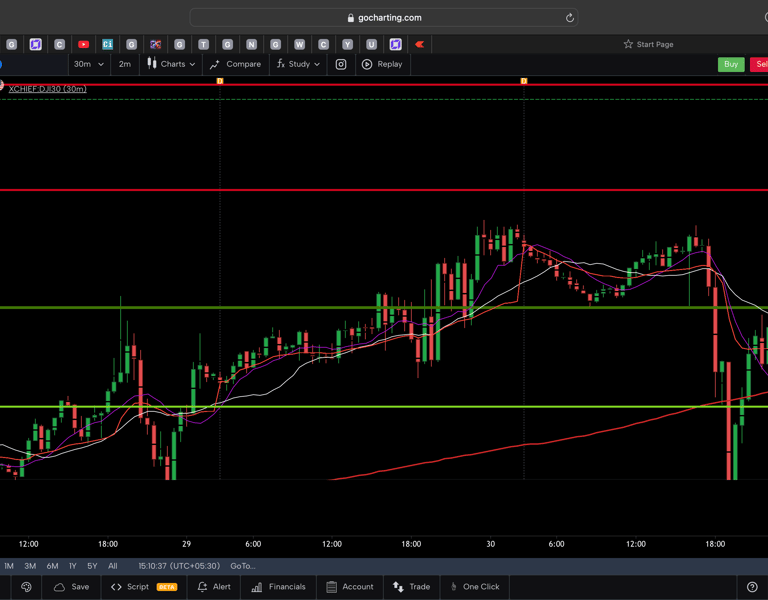Save the chart with cloud Save

pos(72,587)
